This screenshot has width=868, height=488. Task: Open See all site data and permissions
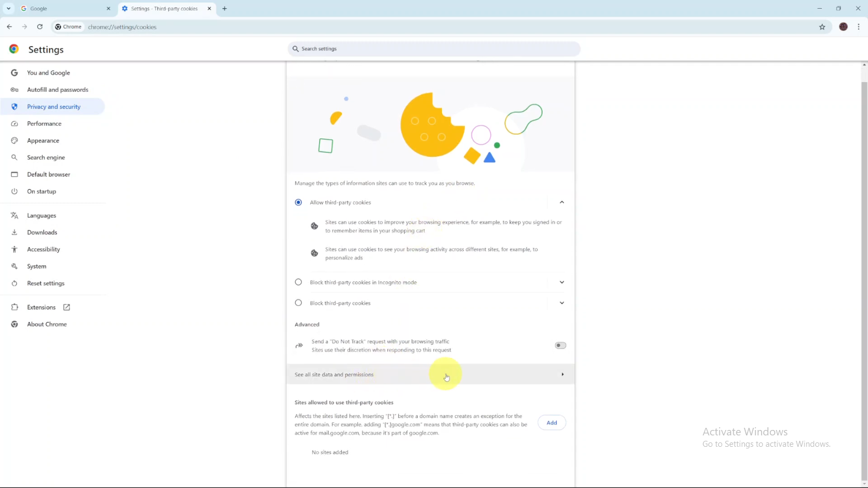(430, 374)
